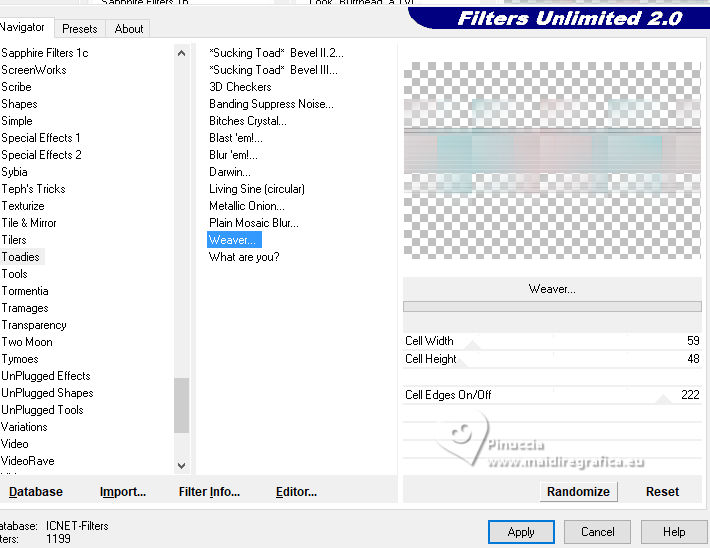Pick the Darwin filter
Viewport: 710px width, 548px height.
[230, 172]
